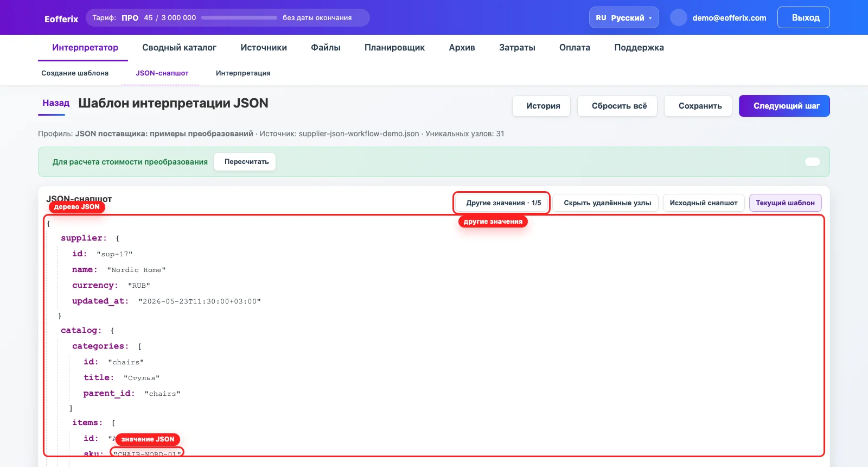Image resolution: width=868 pixels, height=467 pixels.
Task: Select the Планировщик tab
Action: [x=394, y=47]
